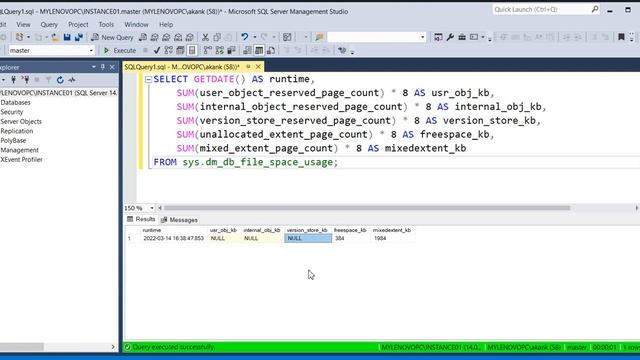Open the 150 % zoom dropdown
The width and height of the screenshot is (640, 360).
click(x=152, y=208)
